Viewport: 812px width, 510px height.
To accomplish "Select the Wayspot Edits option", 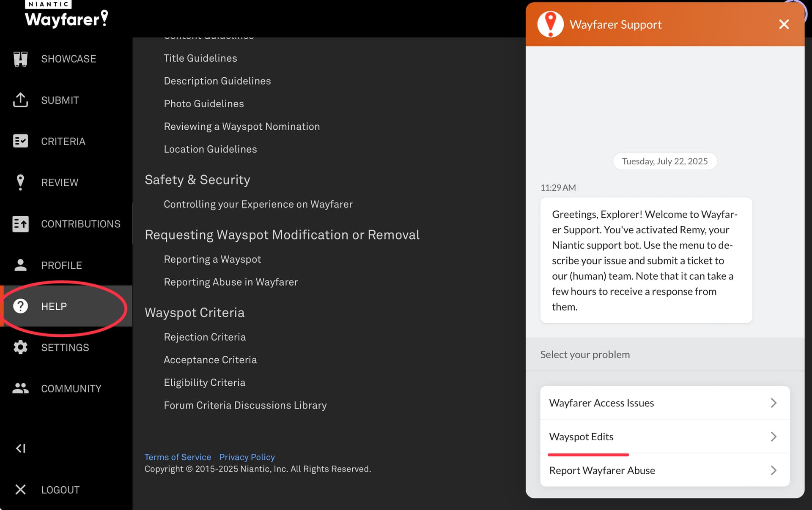I will click(x=665, y=436).
